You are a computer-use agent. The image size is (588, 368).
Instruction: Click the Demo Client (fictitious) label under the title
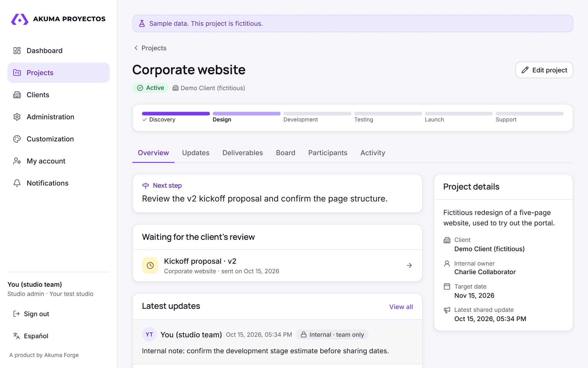pyautogui.click(x=213, y=88)
